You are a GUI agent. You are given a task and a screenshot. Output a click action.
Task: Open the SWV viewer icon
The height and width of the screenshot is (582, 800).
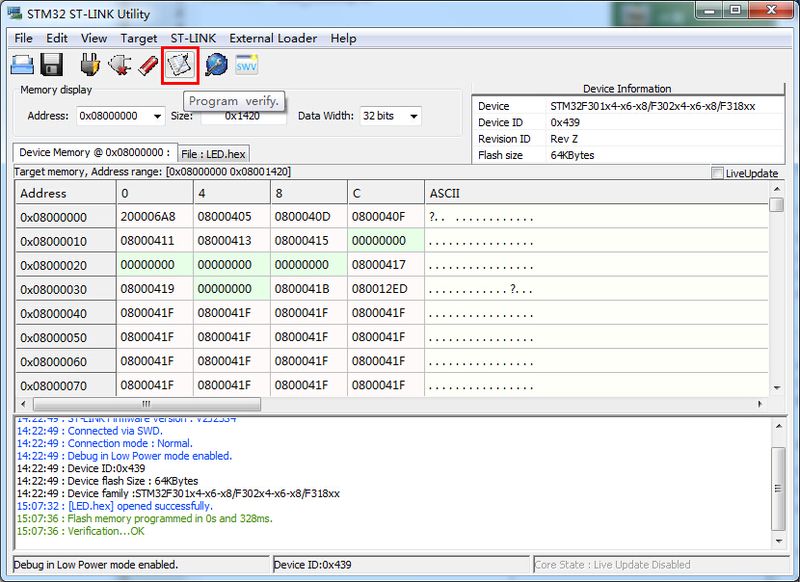[x=246, y=65]
